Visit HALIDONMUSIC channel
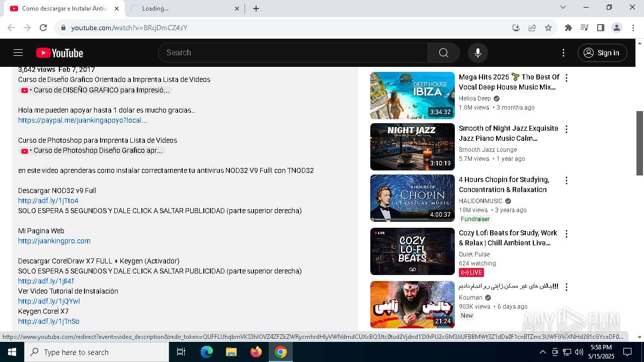 click(480, 201)
